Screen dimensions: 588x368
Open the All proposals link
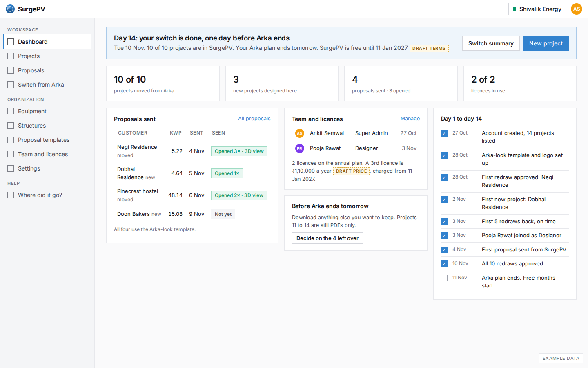coord(254,119)
